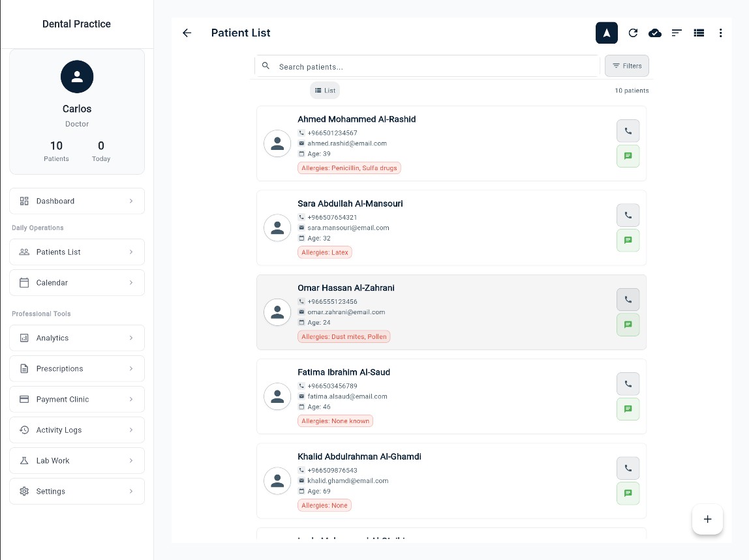Click the search magnifier icon
749x560 pixels.
(x=266, y=66)
